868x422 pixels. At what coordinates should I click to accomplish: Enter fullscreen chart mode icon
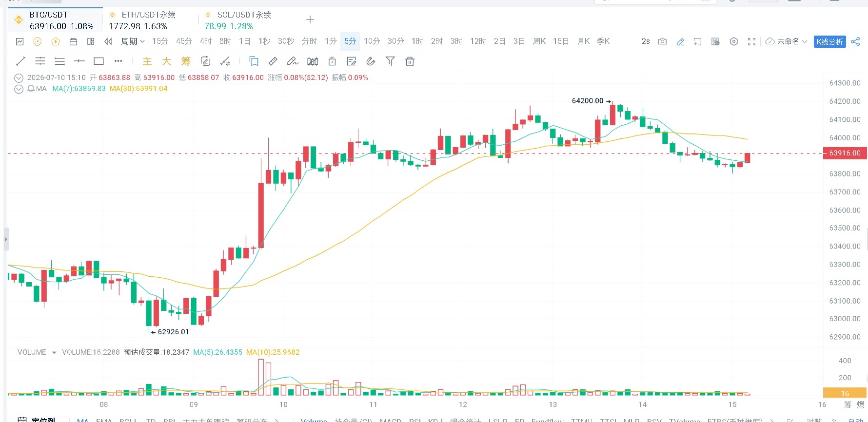(x=751, y=41)
